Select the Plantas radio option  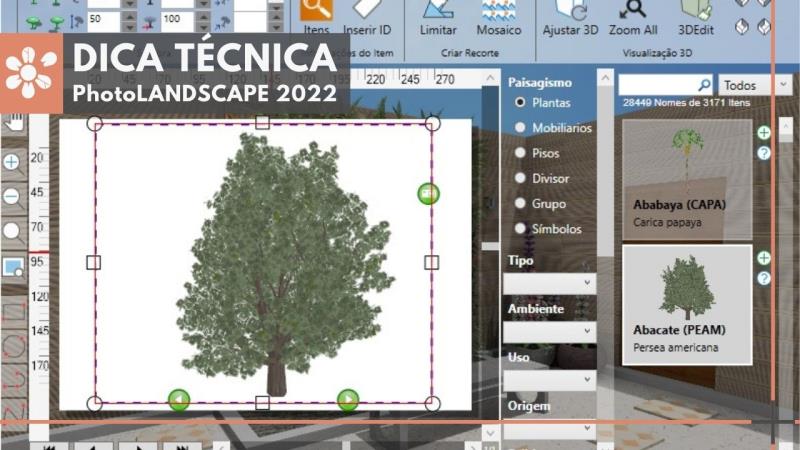520,103
